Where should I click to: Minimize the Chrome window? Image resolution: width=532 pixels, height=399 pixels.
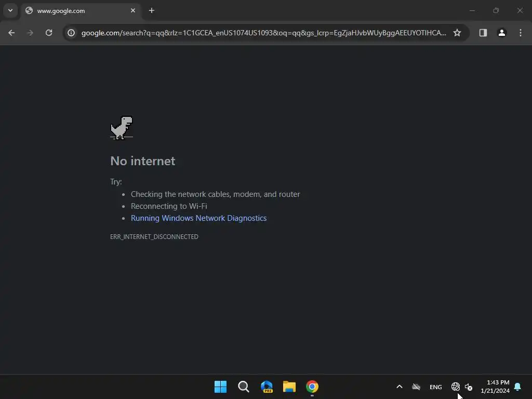coord(472,10)
